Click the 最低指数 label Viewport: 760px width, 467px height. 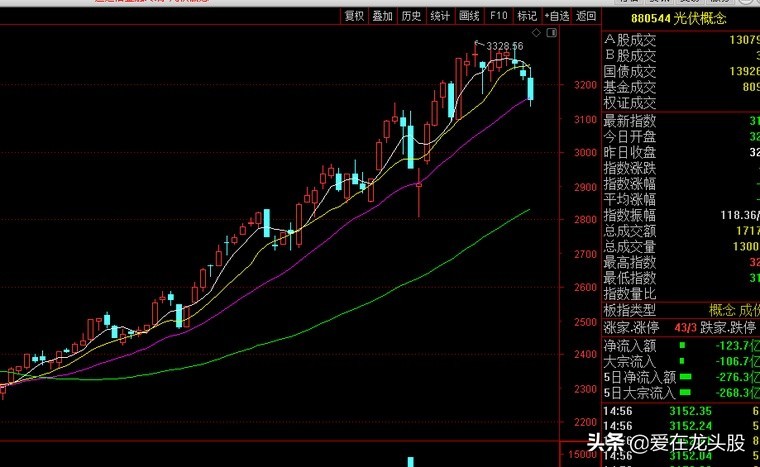tap(629, 278)
